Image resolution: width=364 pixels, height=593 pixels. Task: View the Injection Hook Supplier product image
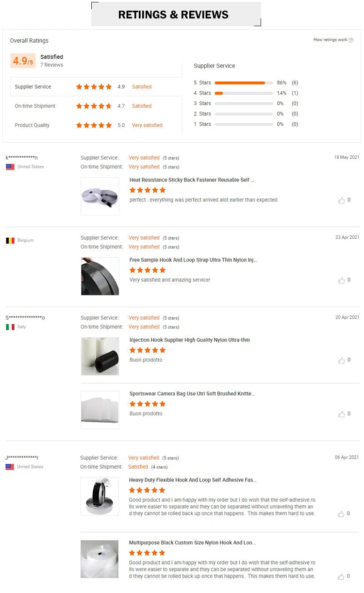click(100, 356)
